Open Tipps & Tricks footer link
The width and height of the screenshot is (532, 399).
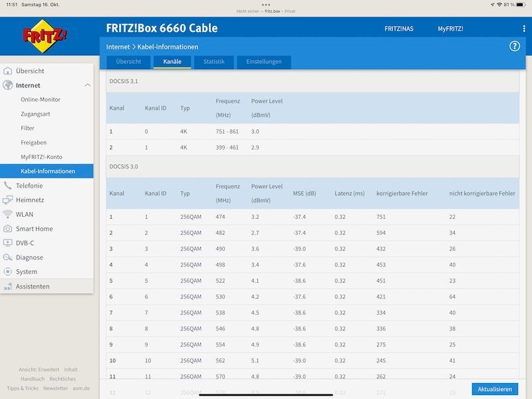point(23,388)
